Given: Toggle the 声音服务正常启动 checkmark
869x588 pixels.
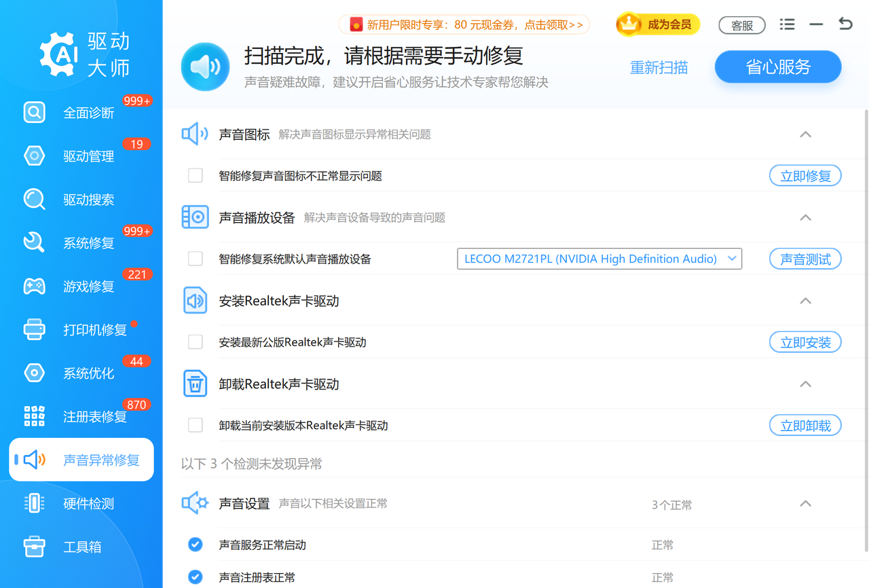Looking at the screenshot, I should pos(196,545).
